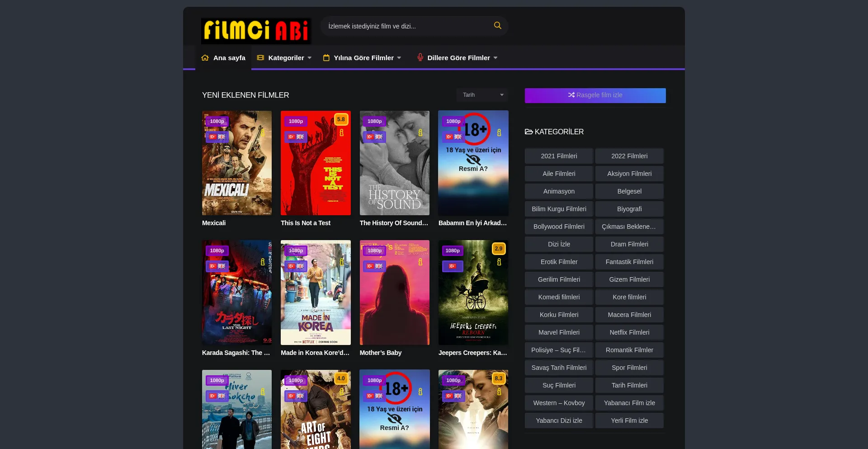Open 2021 Filmleri category

pyautogui.click(x=559, y=156)
